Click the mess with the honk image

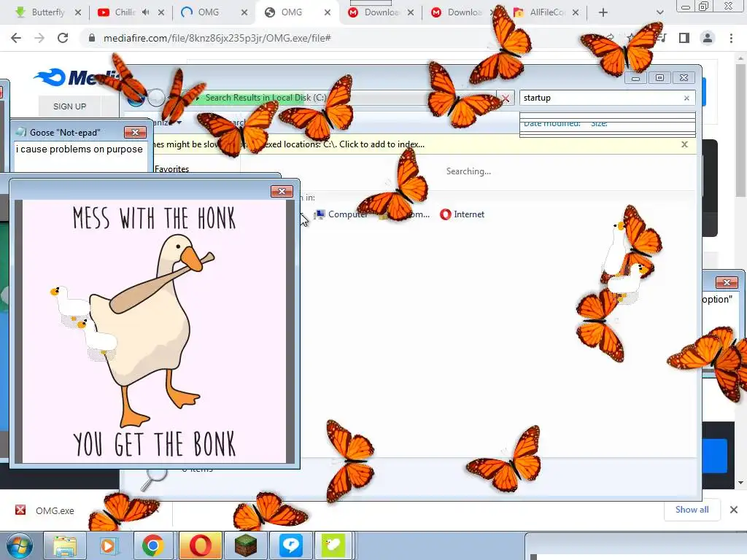pyautogui.click(x=155, y=332)
